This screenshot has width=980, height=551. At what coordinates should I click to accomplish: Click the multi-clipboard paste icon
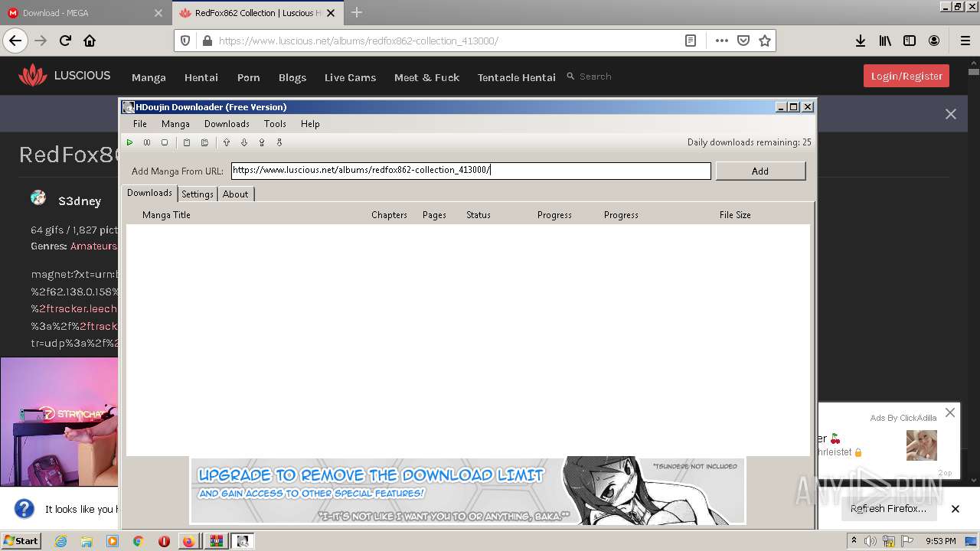pyautogui.click(x=204, y=142)
